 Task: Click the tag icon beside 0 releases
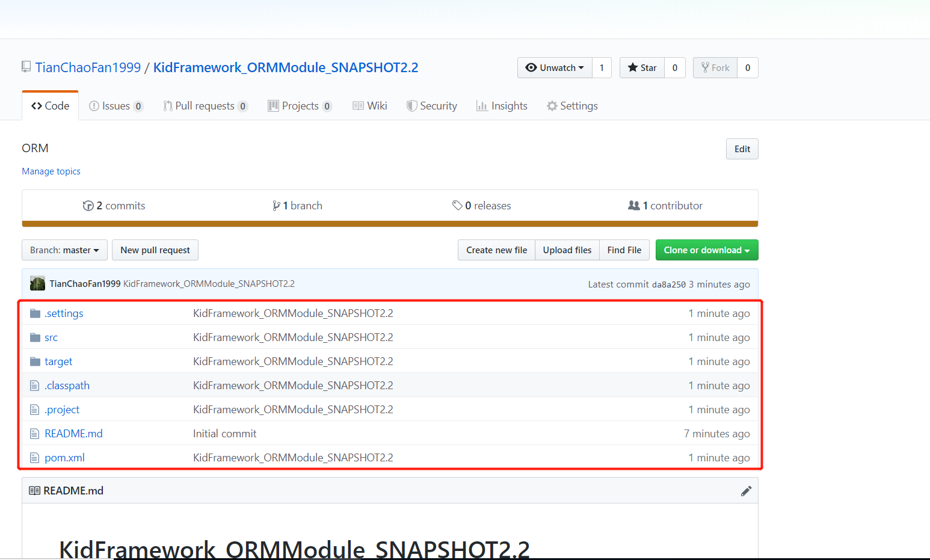[458, 205]
